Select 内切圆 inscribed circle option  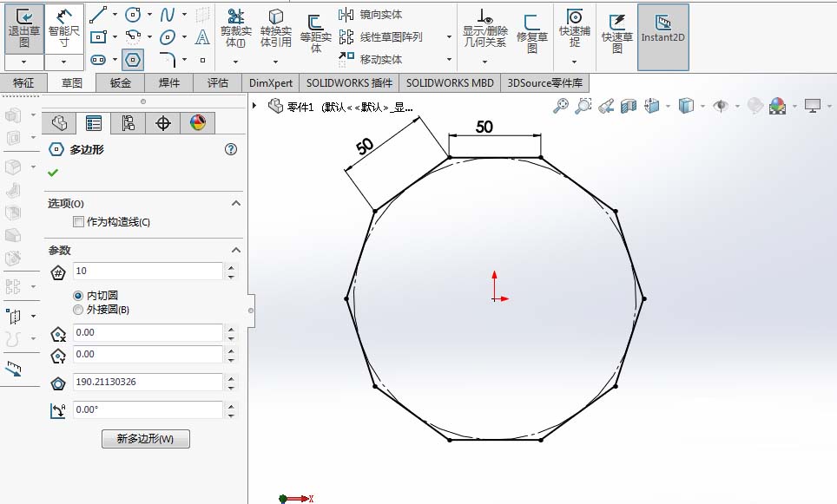click(x=78, y=296)
